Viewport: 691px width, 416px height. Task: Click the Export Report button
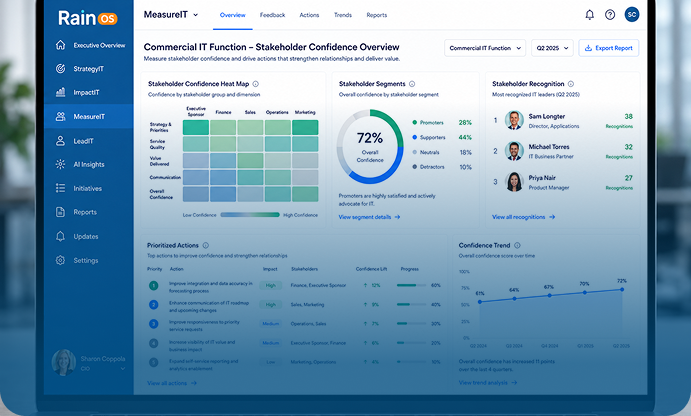[x=609, y=48]
